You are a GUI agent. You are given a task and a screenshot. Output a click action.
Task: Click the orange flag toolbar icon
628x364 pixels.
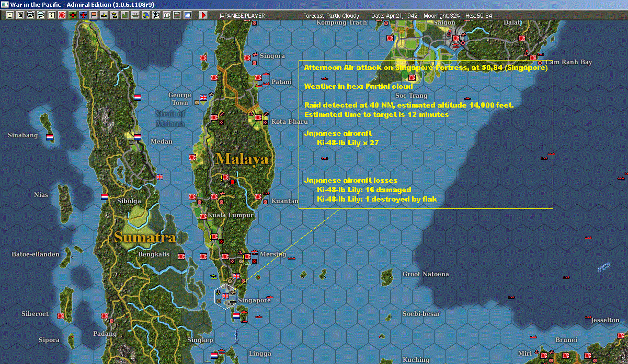(x=93, y=15)
